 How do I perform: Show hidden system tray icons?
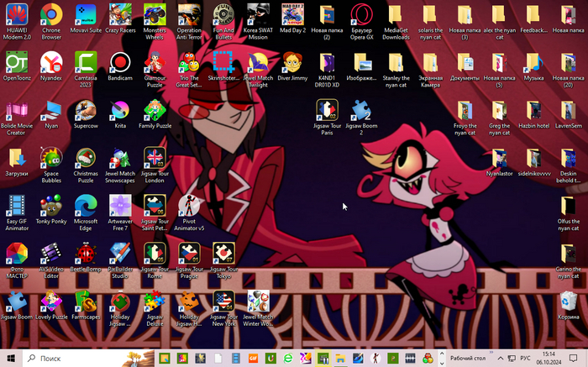coord(501,359)
